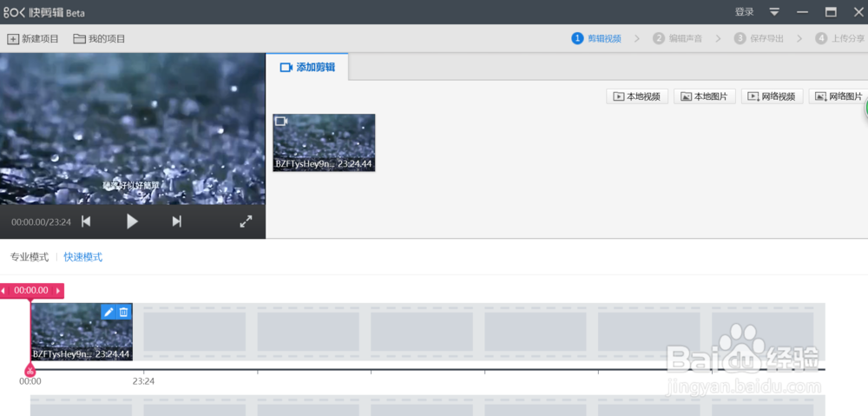The width and height of the screenshot is (868, 416).
Task: Click the preview video frame
Action: coord(132,129)
